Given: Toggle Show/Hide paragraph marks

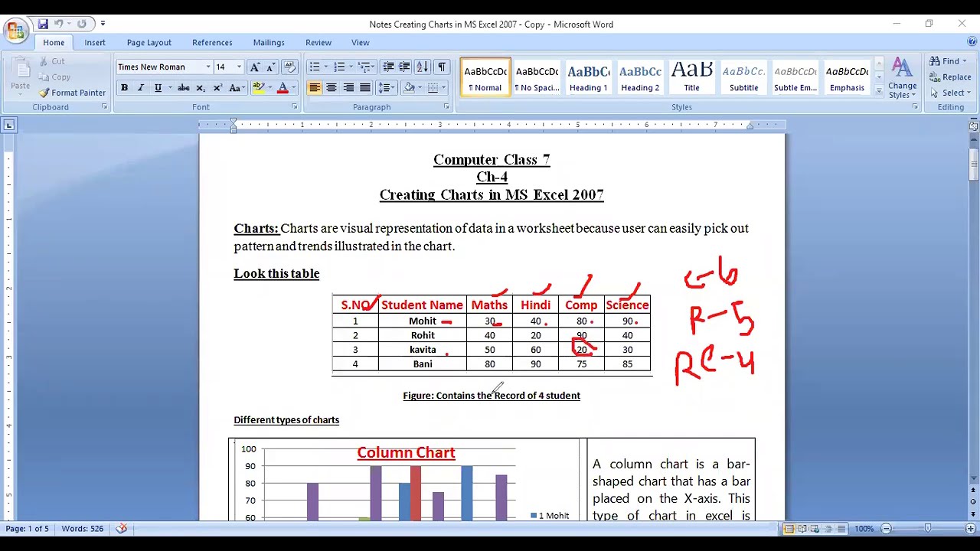Looking at the screenshot, I should pyautogui.click(x=442, y=67).
